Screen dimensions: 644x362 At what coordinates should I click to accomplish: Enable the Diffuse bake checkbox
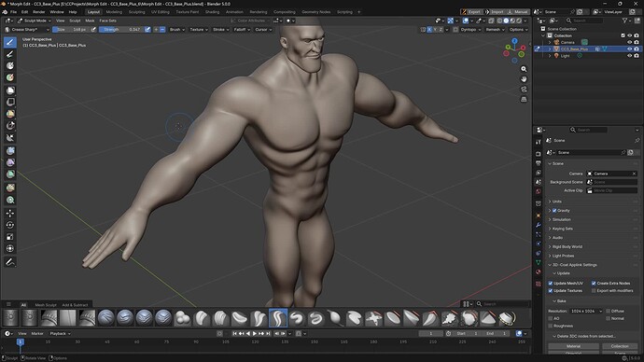click(608, 311)
